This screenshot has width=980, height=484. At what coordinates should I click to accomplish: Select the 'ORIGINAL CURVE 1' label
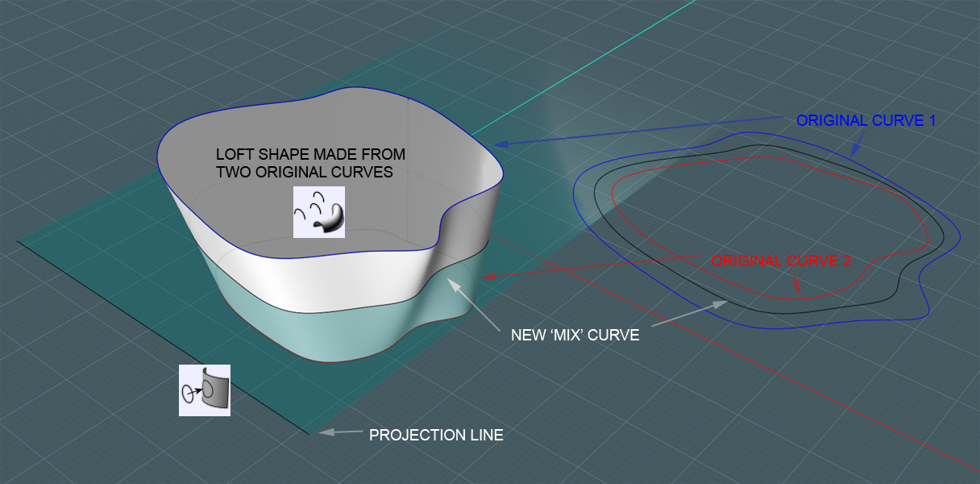(865, 121)
